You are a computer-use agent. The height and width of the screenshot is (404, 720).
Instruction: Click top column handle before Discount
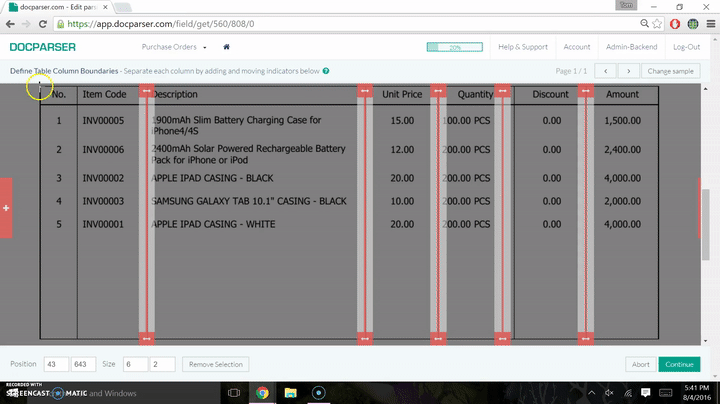pos(503,91)
